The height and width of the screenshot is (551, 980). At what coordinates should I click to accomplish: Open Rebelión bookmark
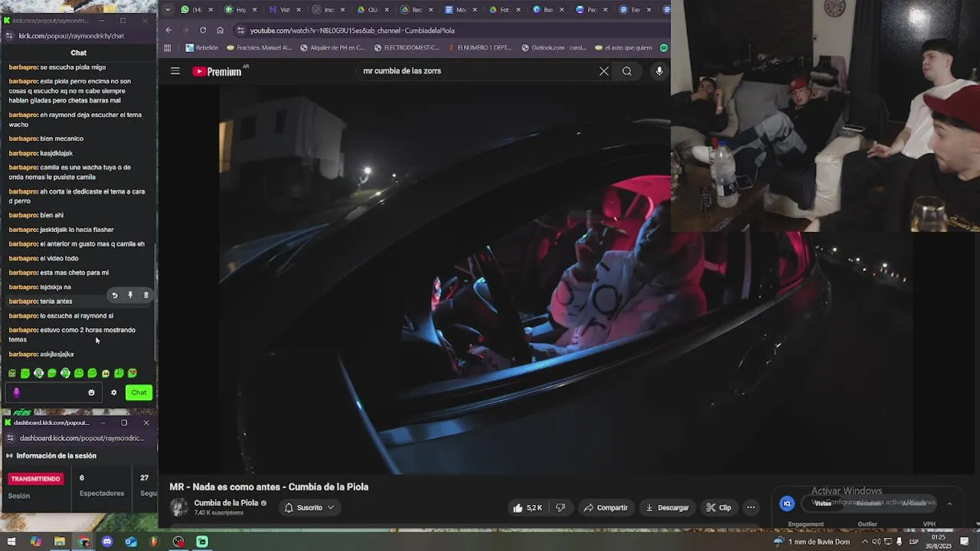(x=201, y=47)
